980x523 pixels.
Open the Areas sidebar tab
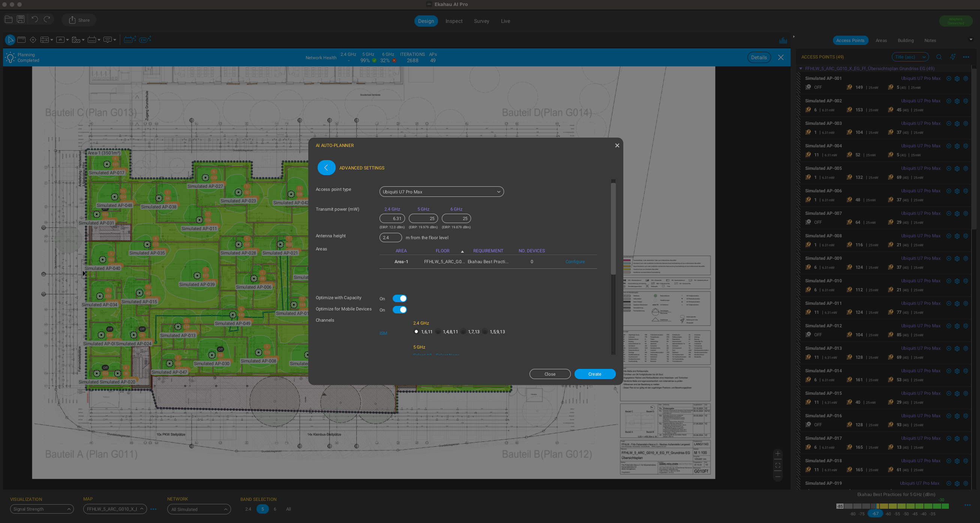point(881,41)
